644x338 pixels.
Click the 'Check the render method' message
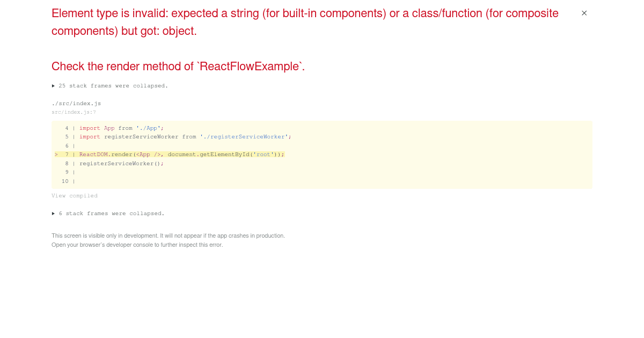pyautogui.click(x=178, y=67)
